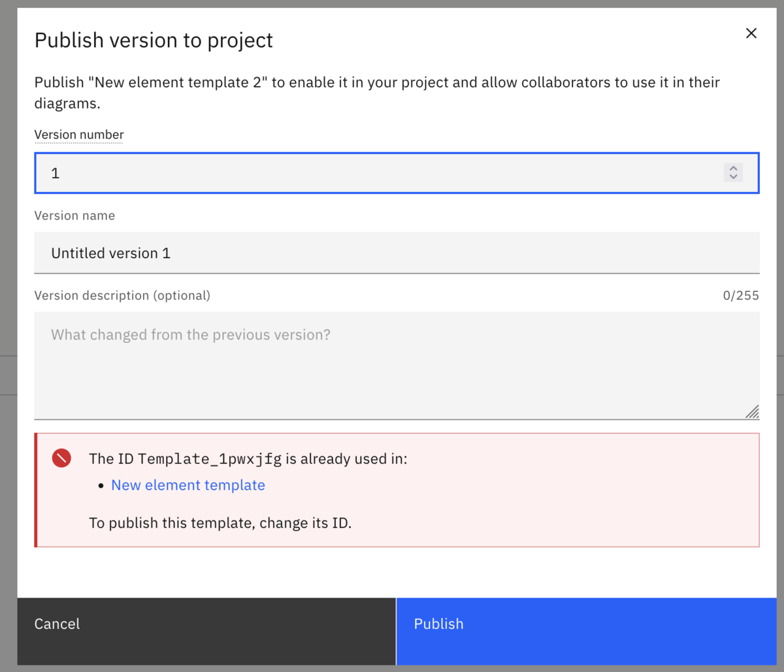Click the increment arrow on version number
The image size is (784, 672).
[x=733, y=168]
